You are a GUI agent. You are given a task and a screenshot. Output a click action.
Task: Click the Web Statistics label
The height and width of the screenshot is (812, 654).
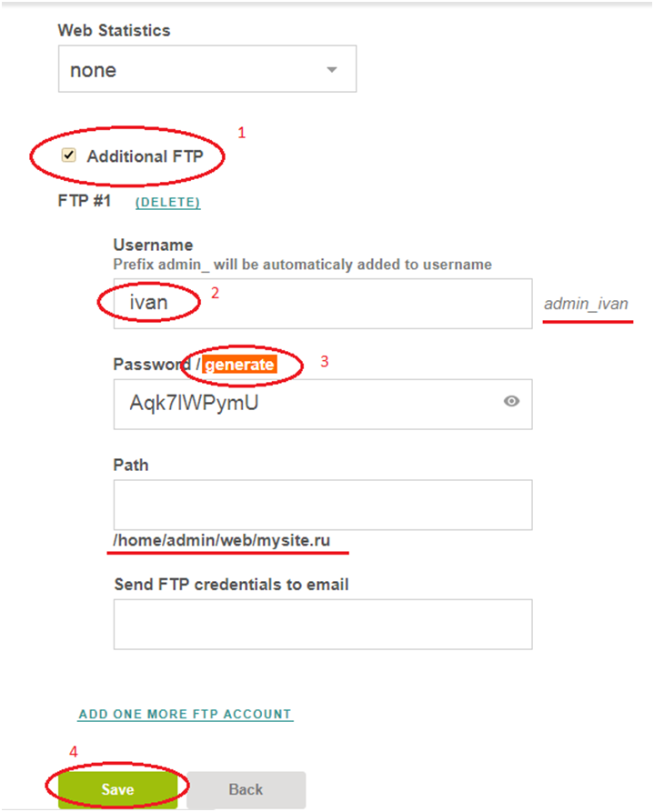tap(114, 30)
